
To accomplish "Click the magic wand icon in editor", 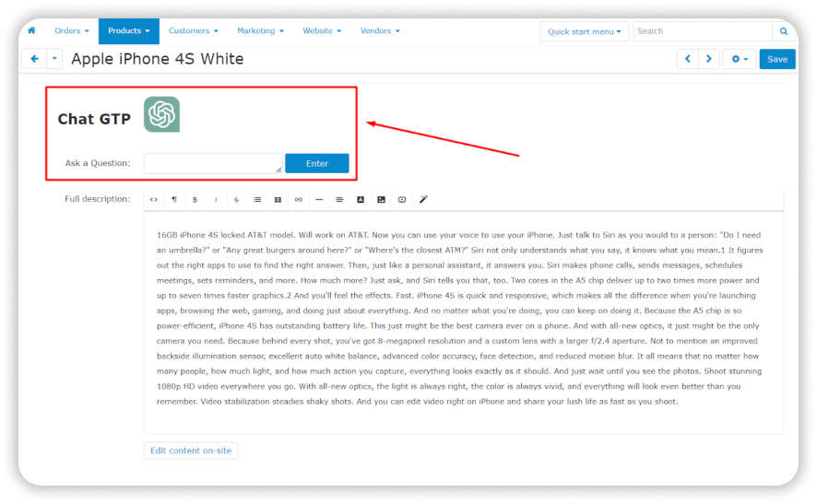I will [423, 199].
